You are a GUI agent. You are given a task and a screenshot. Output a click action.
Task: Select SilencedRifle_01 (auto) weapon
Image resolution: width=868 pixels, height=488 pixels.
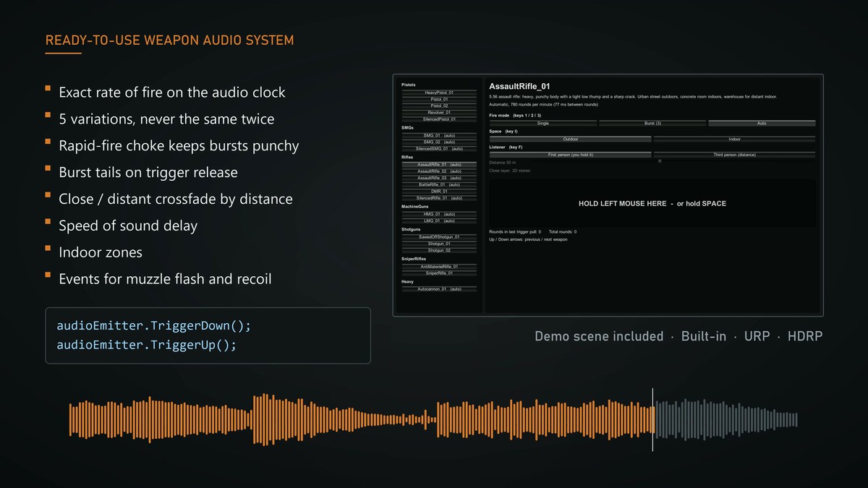click(439, 198)
